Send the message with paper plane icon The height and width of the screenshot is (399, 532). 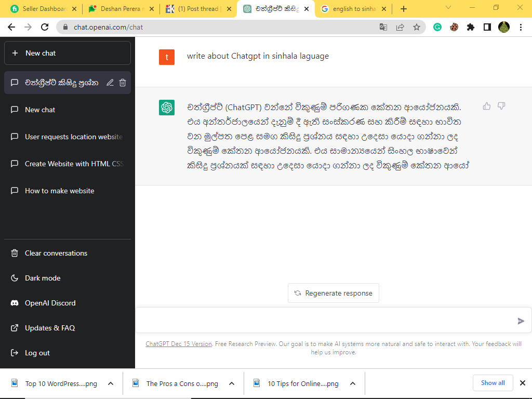tap(521, 321)
